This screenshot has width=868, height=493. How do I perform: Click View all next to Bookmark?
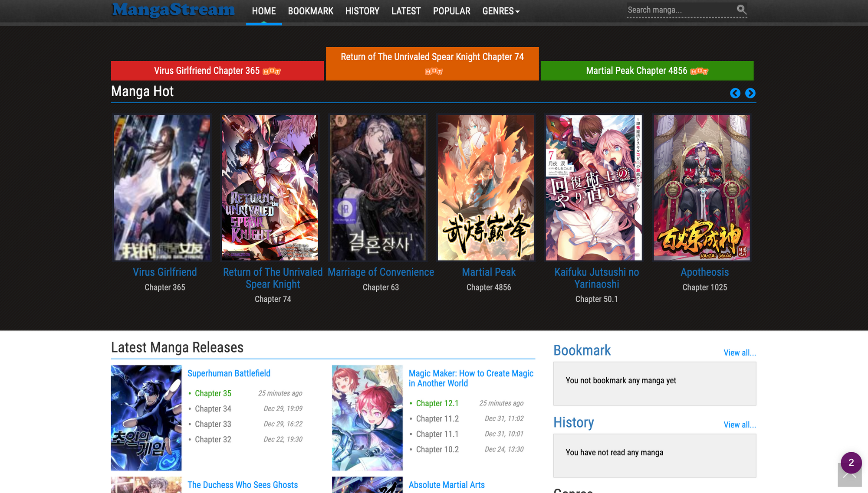[740, 353]
